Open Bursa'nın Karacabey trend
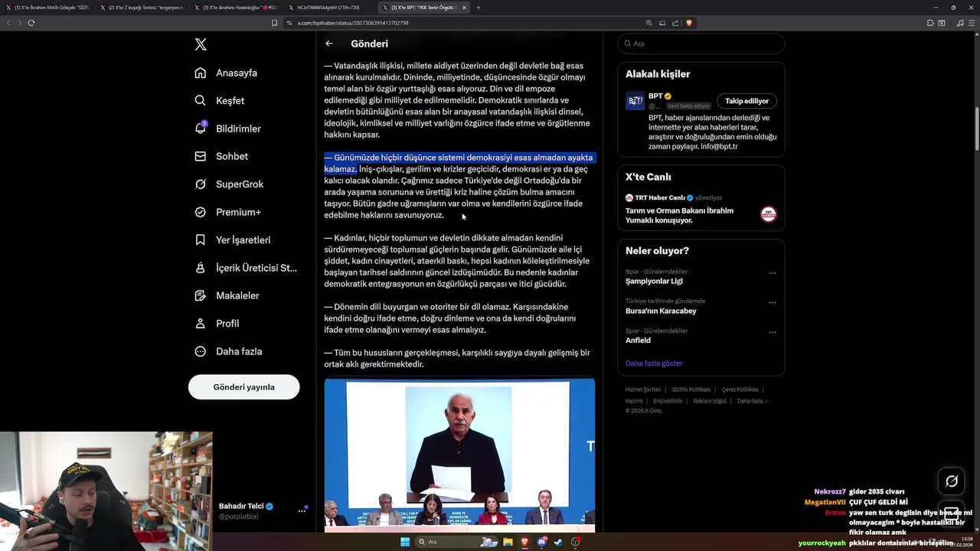This screenshot has width=980, height=551. pyautogui.click(x=661, y=311)
